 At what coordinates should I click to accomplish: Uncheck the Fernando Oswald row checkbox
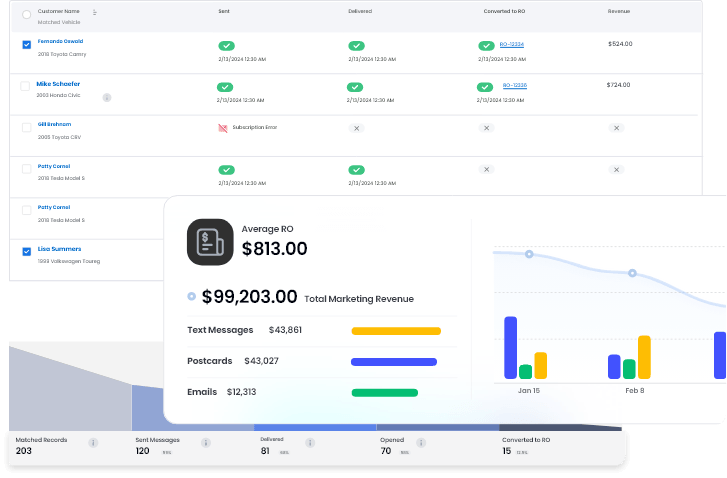click(26, 45)
